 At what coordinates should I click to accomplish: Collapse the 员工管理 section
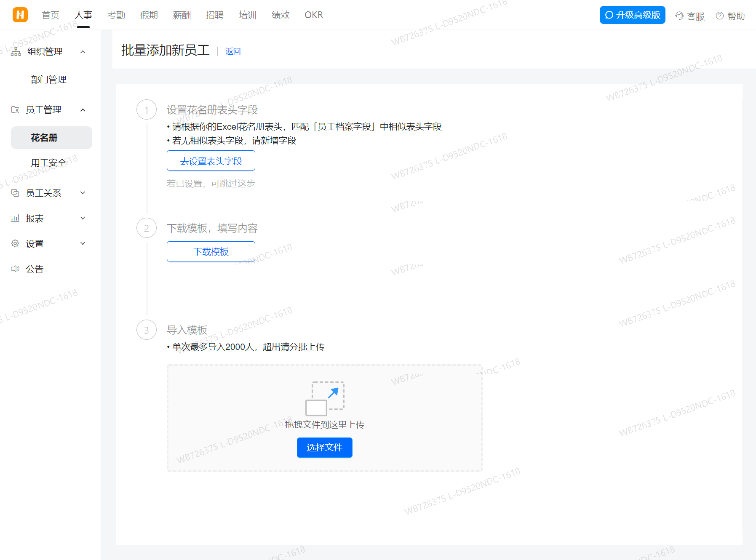coord(83,109)
